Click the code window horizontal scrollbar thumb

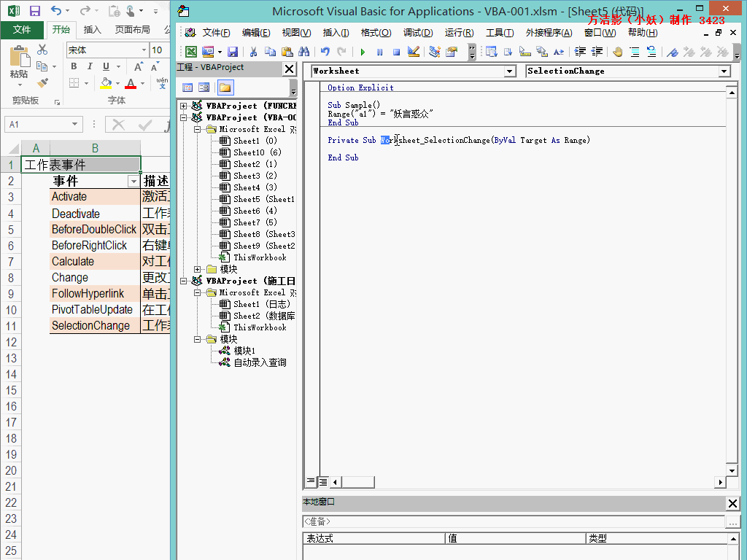click(357, 483)
